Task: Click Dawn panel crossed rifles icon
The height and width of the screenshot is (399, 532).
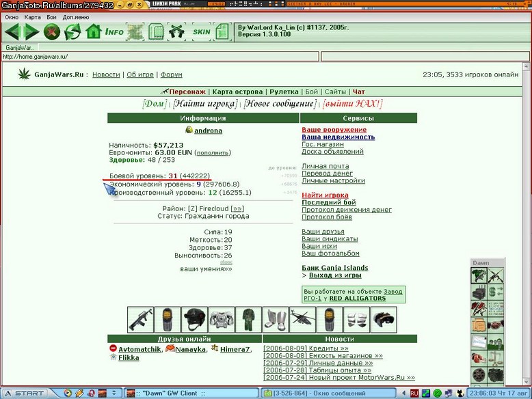Action: [495, 275]
